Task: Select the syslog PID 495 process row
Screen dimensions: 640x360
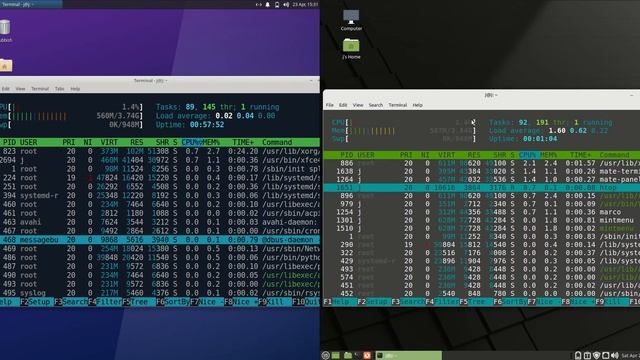Action: click(x=160, y=293)
